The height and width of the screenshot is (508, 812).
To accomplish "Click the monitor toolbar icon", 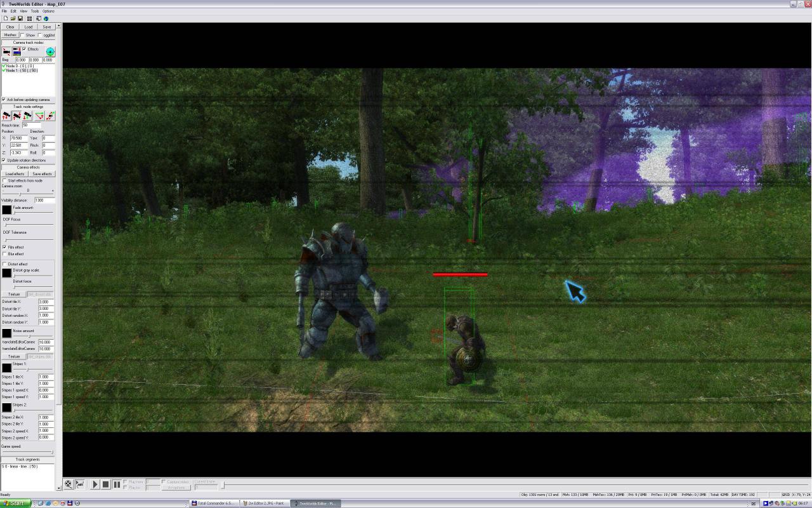I will (38, 18).
